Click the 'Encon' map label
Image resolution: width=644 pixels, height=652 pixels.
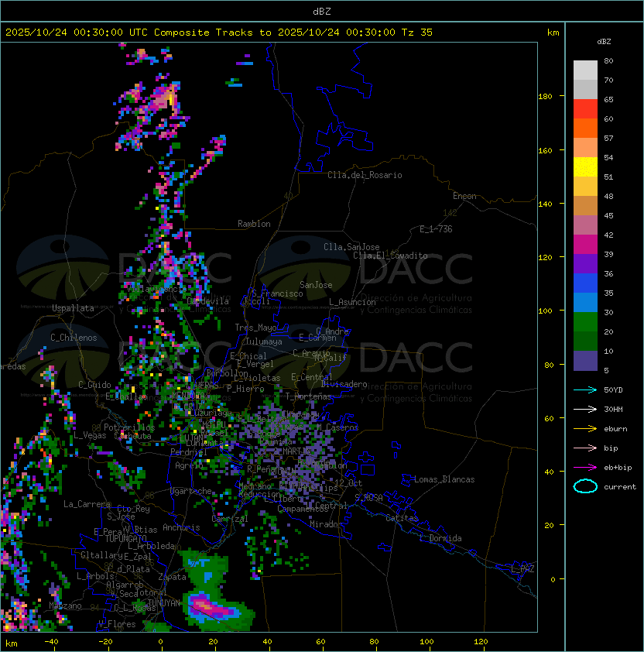tap(464, 196)
